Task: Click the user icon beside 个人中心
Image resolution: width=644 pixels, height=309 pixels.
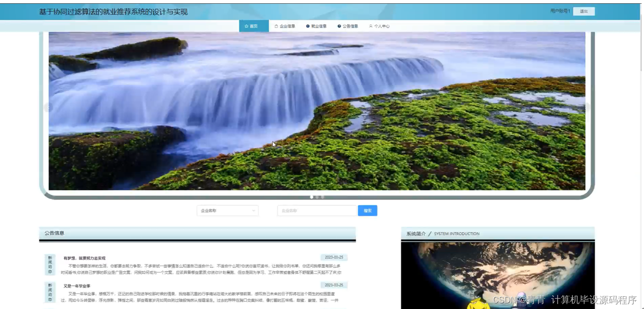Action: coord(371,26)
